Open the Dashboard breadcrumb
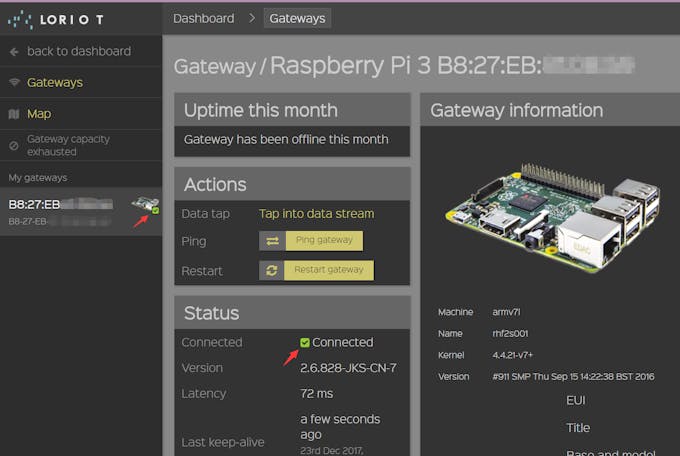Screen dimensions: 680x456 coord(203,18)
